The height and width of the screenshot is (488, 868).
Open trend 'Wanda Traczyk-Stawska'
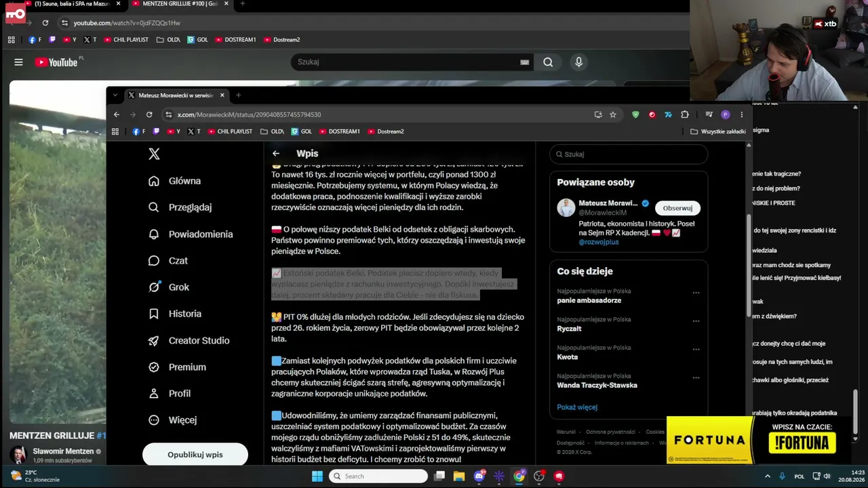597,386
